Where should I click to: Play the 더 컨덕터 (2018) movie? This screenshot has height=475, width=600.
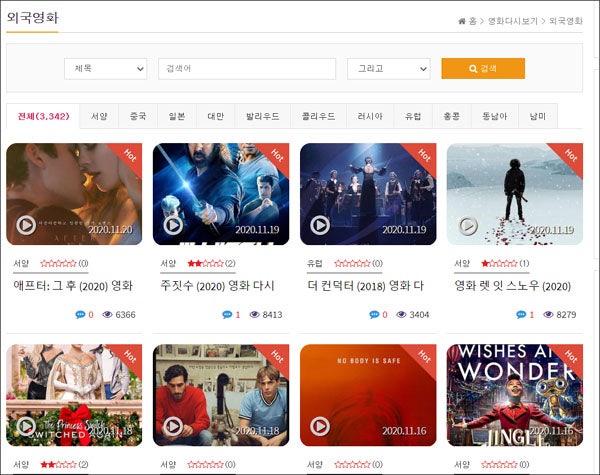[320, 225]
